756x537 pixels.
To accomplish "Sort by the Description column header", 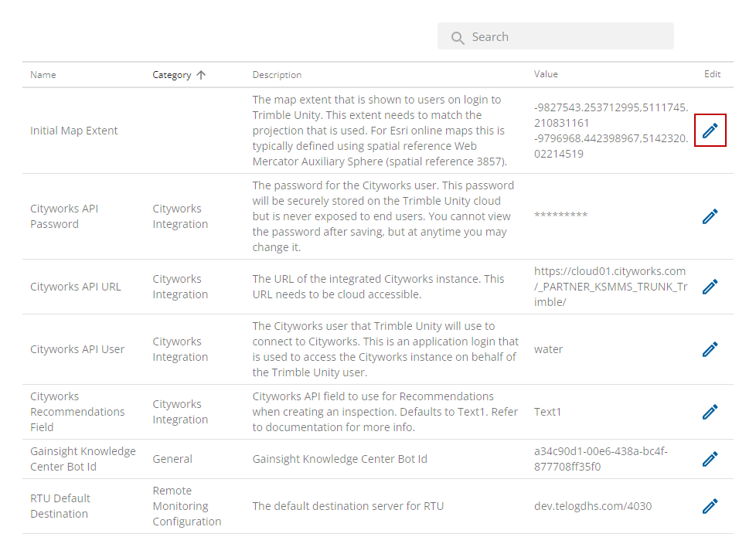I will tap(277, 75).
